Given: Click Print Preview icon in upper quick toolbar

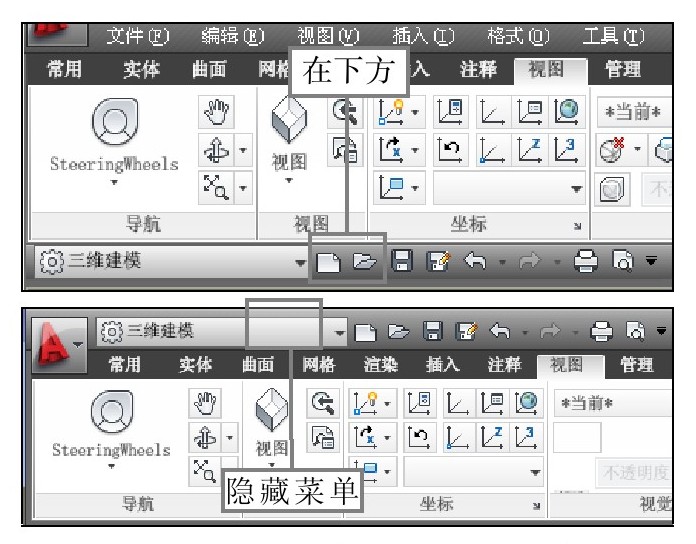Looking at the screenshot, I should 623,261.
